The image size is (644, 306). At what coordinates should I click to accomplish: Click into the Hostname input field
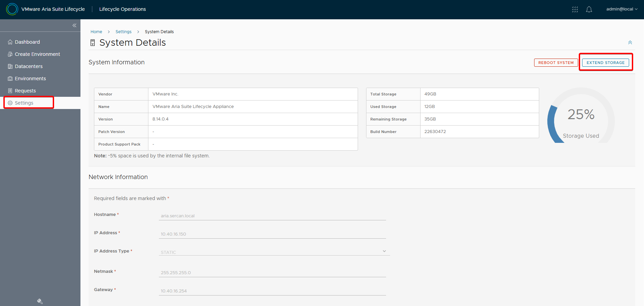tap(272, 216)
